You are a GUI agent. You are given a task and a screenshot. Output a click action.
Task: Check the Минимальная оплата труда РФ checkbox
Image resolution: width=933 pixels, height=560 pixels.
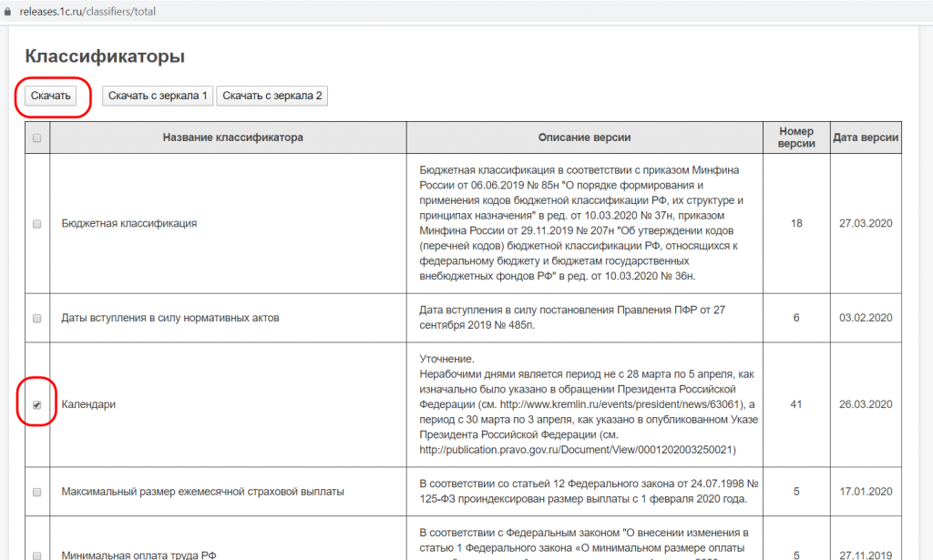(36, 555)
